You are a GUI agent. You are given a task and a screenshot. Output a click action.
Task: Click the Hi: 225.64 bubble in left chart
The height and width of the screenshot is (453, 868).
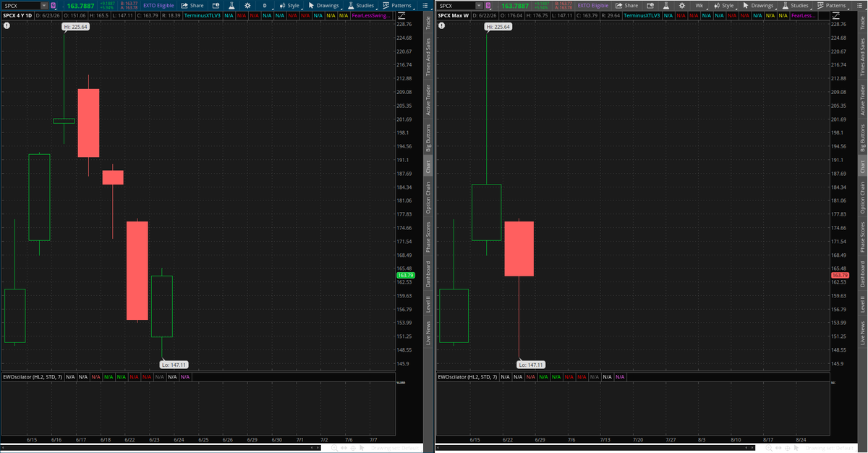coord(75,27)
